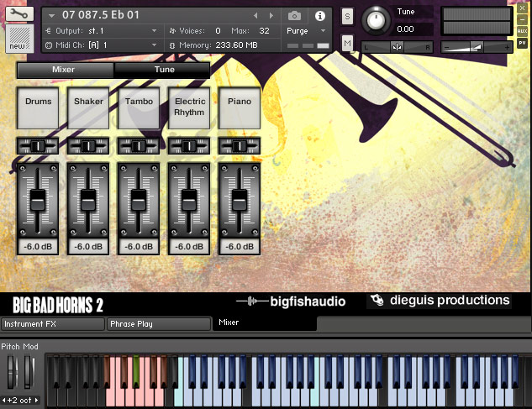The height and width of the screenshot is (409, 532).
Task: Click the Piano volume fader
Action: (240, 201)
